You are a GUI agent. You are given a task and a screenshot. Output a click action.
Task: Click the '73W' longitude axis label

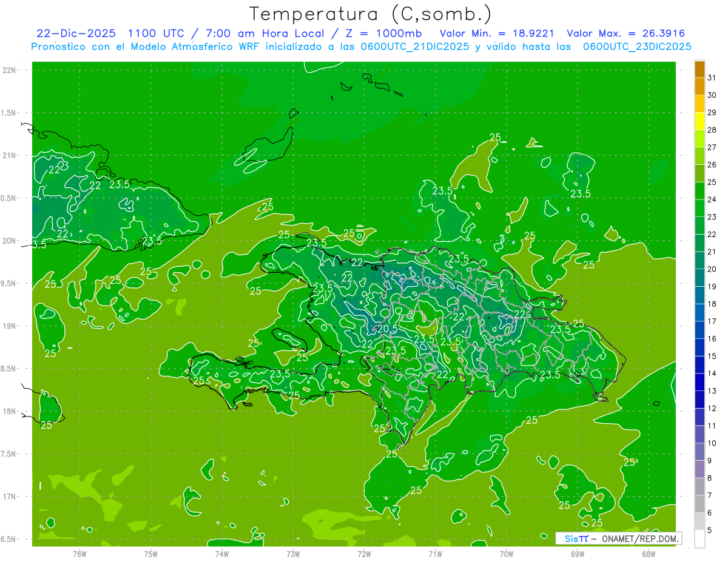[293, 554]
